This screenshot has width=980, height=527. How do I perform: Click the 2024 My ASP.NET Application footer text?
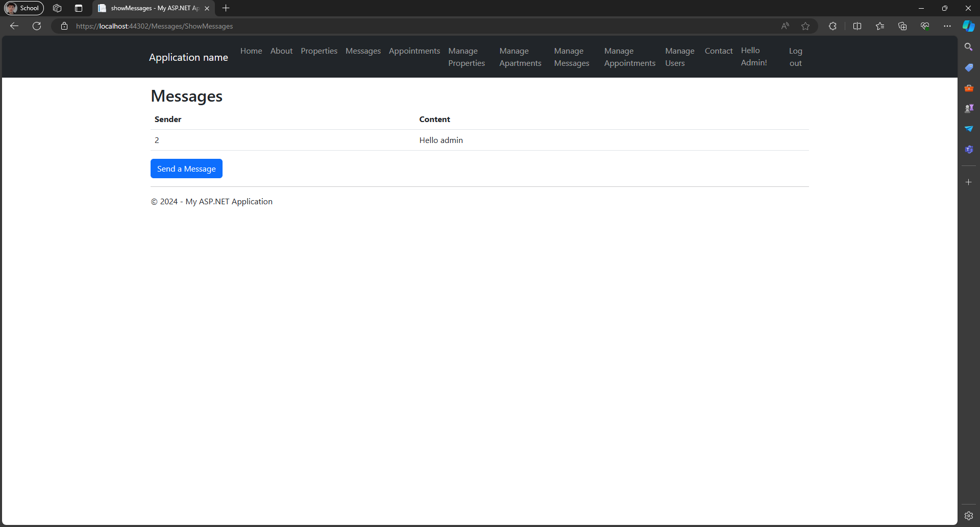point(211,202)
